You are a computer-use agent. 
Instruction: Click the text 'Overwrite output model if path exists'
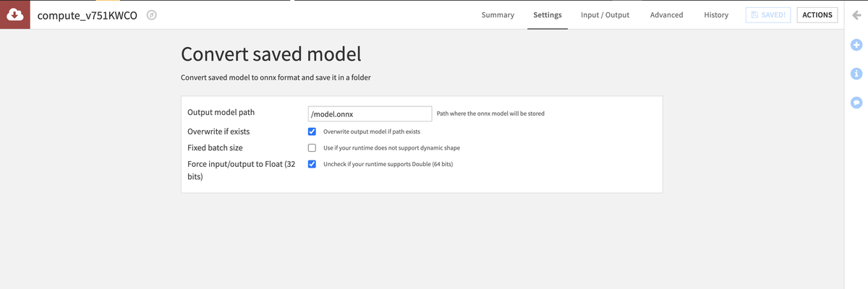click(x=372, y=131)
